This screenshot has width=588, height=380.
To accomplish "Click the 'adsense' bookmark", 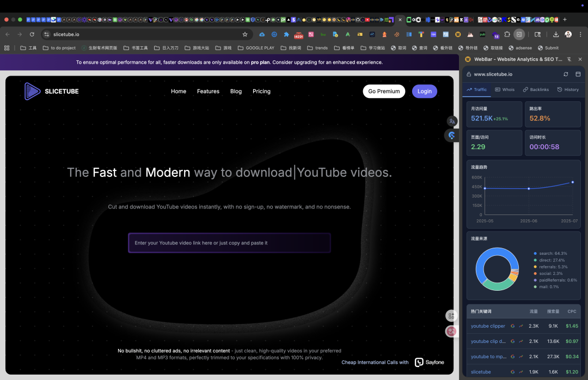I will [520, 48].
